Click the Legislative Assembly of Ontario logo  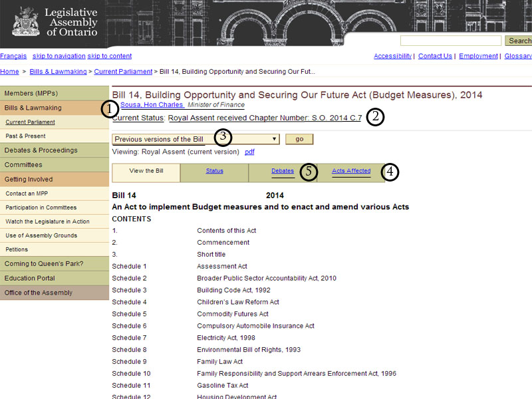click(55, 22)
